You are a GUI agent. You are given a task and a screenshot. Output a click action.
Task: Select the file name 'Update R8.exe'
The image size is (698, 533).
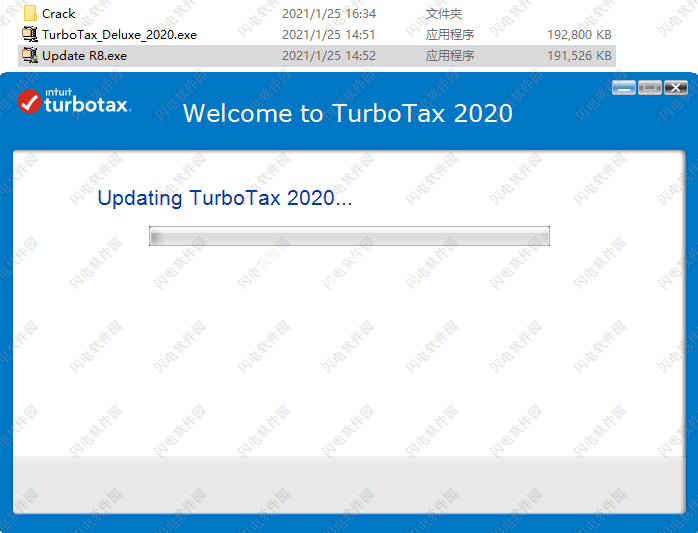coord(85,56)
